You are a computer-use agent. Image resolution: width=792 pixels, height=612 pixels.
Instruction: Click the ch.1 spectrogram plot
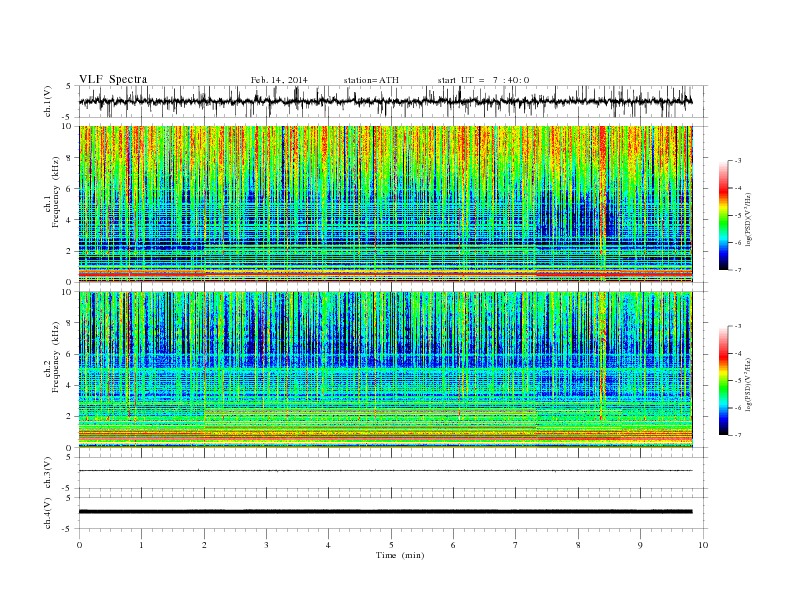pyautogui.click(x=385, y=204)
